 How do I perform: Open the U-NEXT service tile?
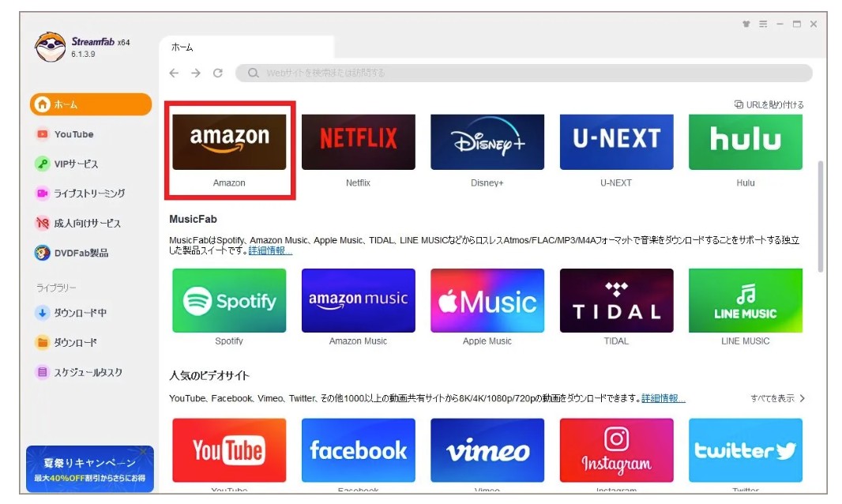pyautogui.click(x=616, y=142)
